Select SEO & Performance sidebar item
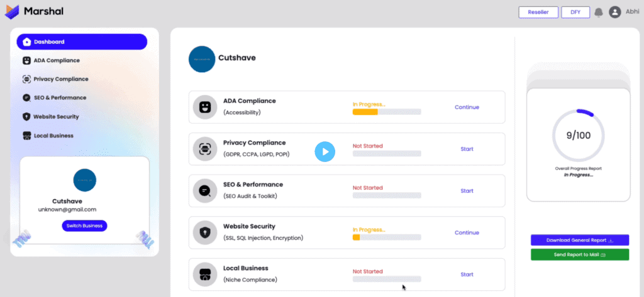This screenshot has width=644, height=297. pos(60,98)
